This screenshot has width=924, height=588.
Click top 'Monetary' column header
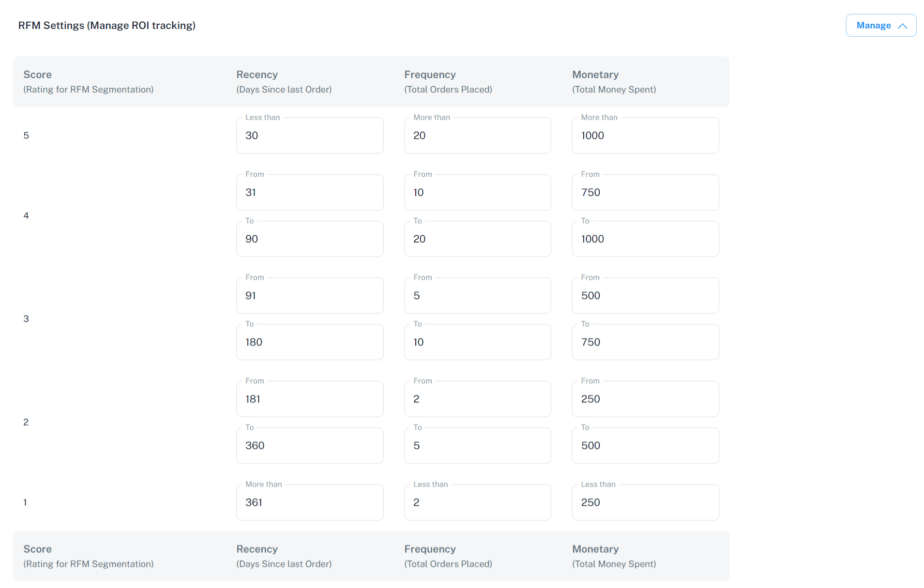click(596, 74)
